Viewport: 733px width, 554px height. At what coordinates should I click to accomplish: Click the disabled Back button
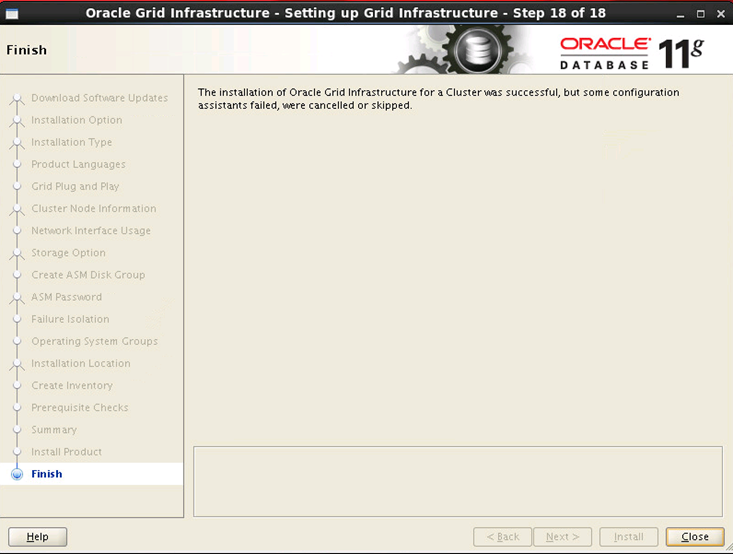[x=503, y=537]
